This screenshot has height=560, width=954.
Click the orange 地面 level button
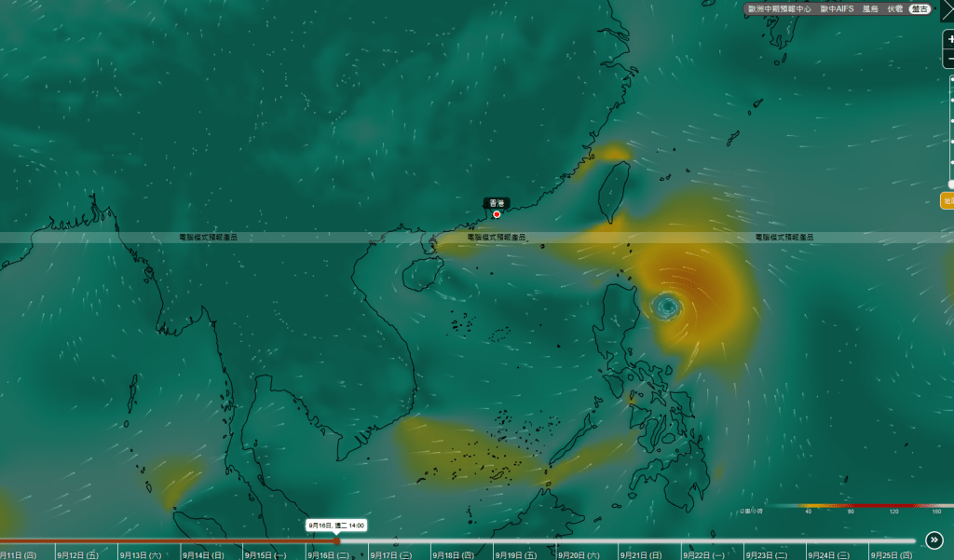pos(947,200)
